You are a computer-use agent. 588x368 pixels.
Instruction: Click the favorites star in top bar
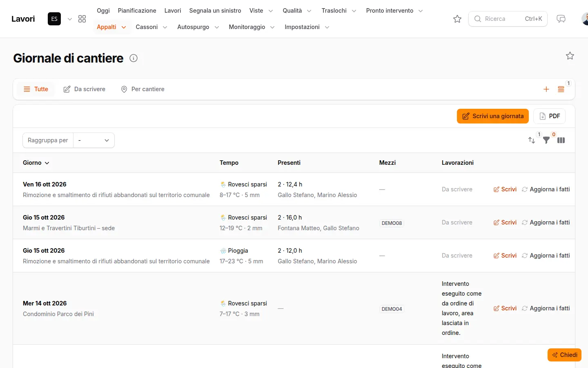[457, 19]
